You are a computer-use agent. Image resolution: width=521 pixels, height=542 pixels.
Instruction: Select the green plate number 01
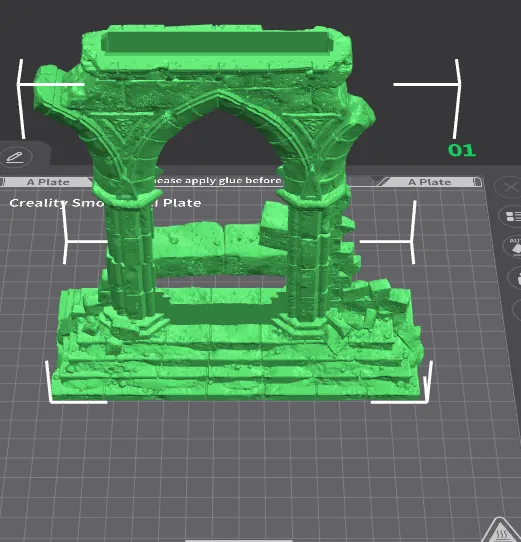click(462, 150)
